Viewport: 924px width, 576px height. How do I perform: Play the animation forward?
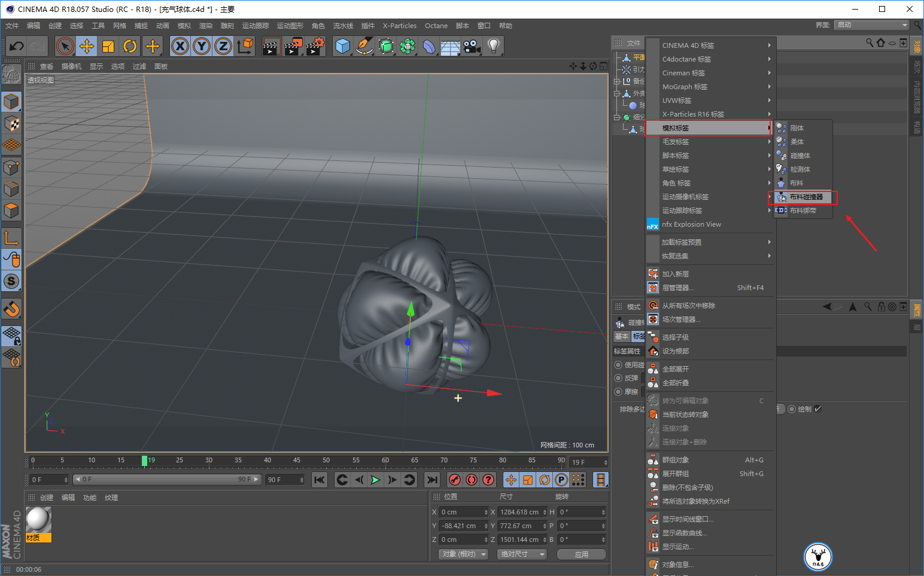375,480
